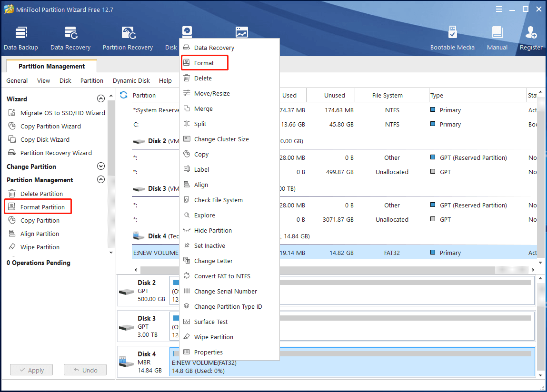Select Change Serial Number menu entry
Viewport: 547px width, 392px height.
click(229, 291)
